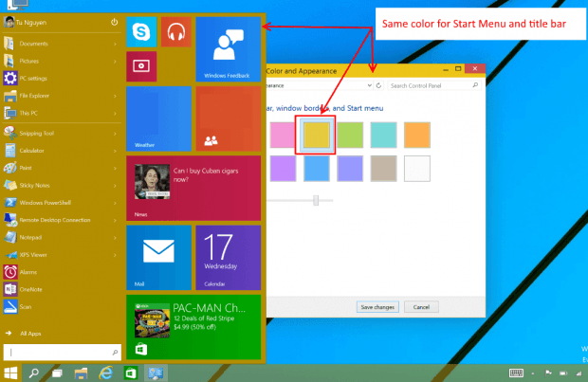Click the taskbar search magnifier
This screenshot has height=382, width=588.
[x=34, y=373]
